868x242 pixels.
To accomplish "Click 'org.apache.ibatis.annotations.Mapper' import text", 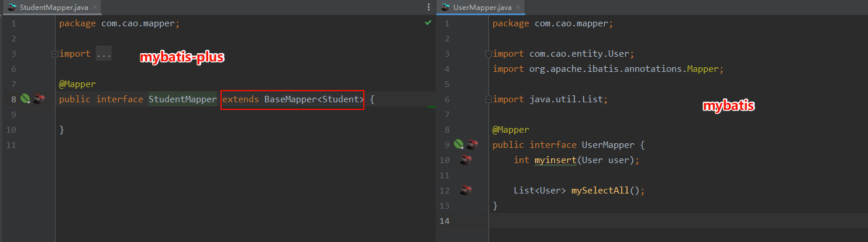I will (x=624, y=69).
